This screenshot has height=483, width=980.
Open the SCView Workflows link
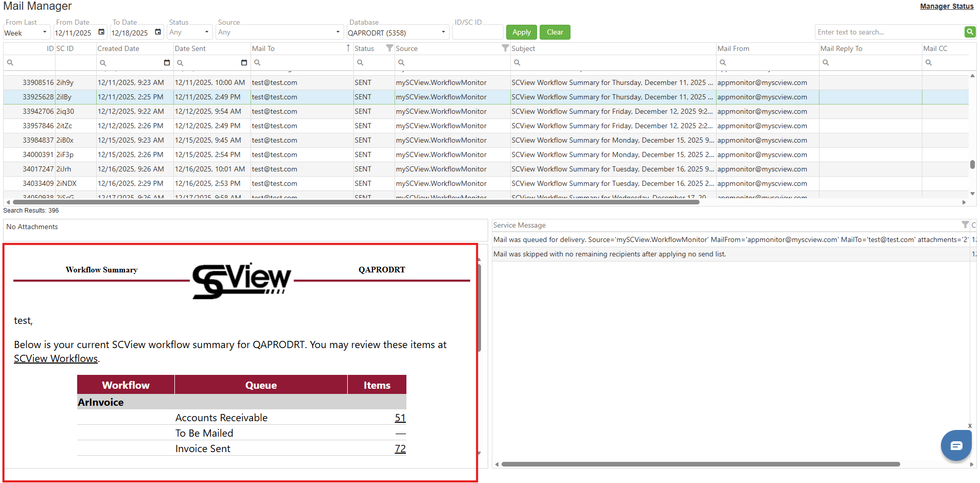pos(56,358)
